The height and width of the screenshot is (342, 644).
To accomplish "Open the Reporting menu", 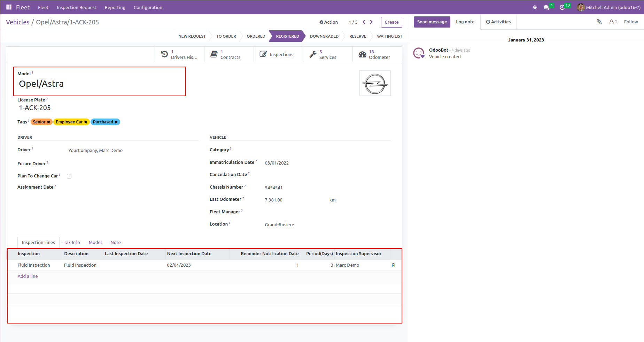I will (115, 7).
